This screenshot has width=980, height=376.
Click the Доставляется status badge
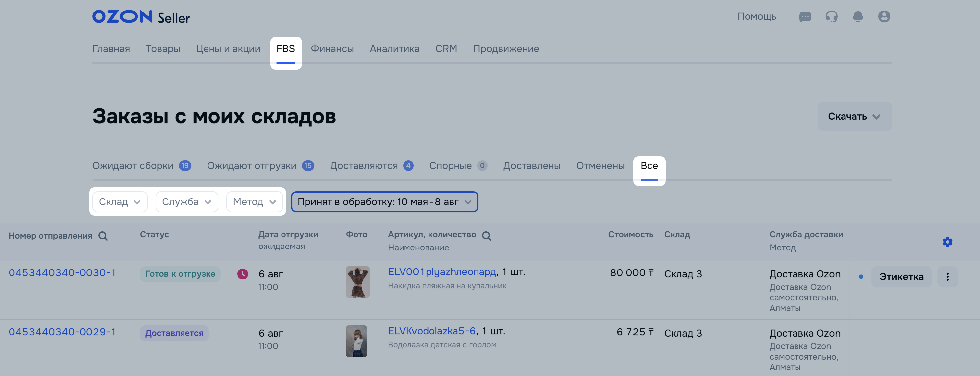pos(174,333)
